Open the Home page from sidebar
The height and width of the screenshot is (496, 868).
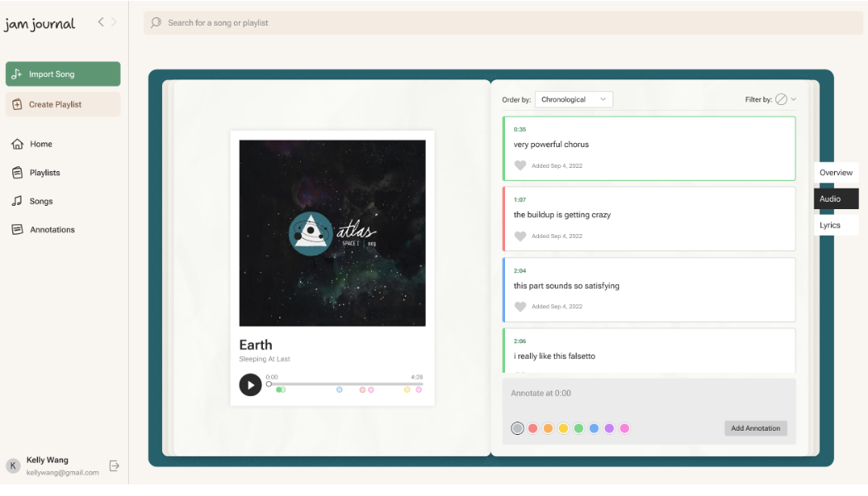(41, 144)
